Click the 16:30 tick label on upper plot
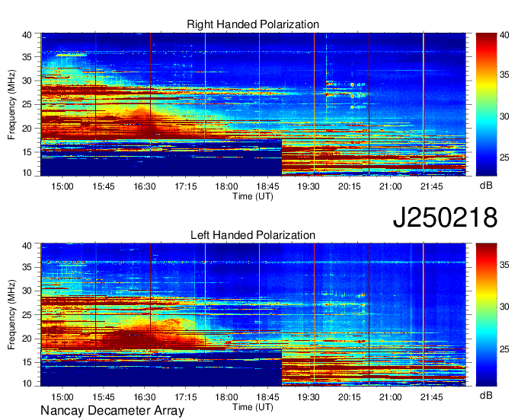This screenshot has width=518, height=420. [x=145, y=186]
